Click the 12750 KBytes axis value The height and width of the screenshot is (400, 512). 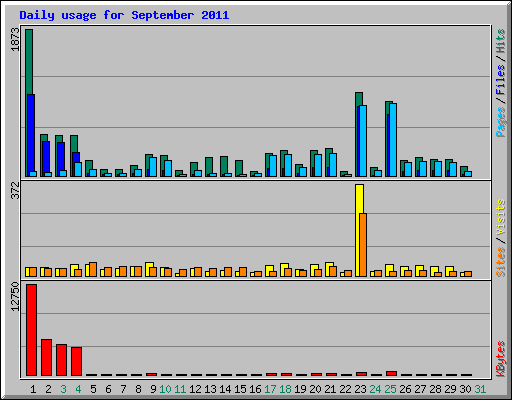[x=15, y=297]
